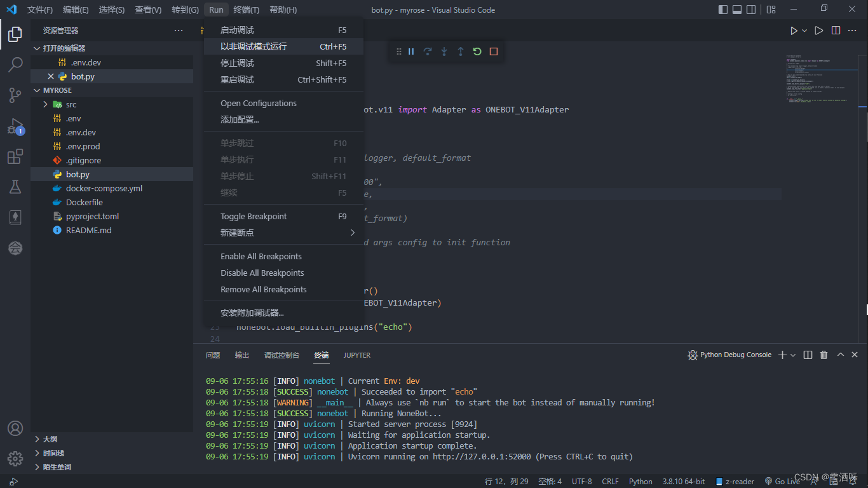Viewport: 868px width, 488px height.
Task: Toggle the panel visibility
Action: pos(737,9)
